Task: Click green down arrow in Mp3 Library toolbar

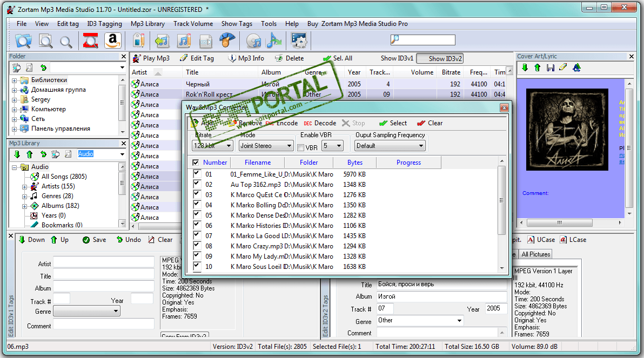Action: [x=17, y=154]
